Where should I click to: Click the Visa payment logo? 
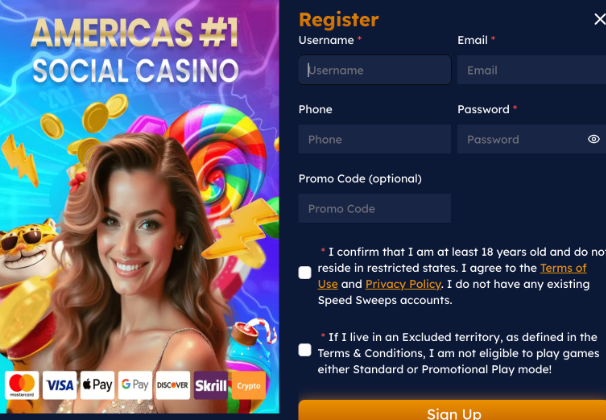tap(60, 385)
